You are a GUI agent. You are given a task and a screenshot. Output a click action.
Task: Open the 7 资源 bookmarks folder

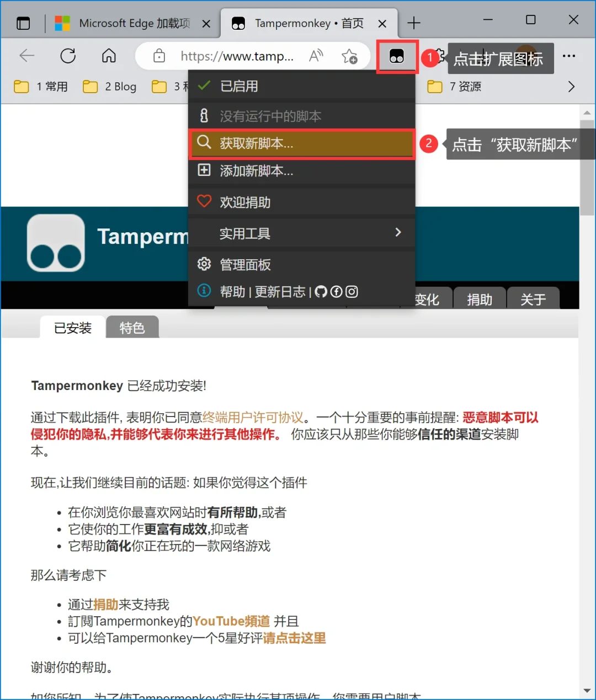pos(455,87)
